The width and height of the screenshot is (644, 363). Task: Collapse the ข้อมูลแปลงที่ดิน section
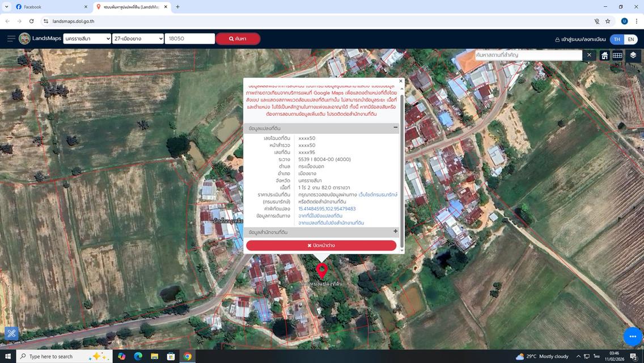pyautogui.click(x=395, y=128)
